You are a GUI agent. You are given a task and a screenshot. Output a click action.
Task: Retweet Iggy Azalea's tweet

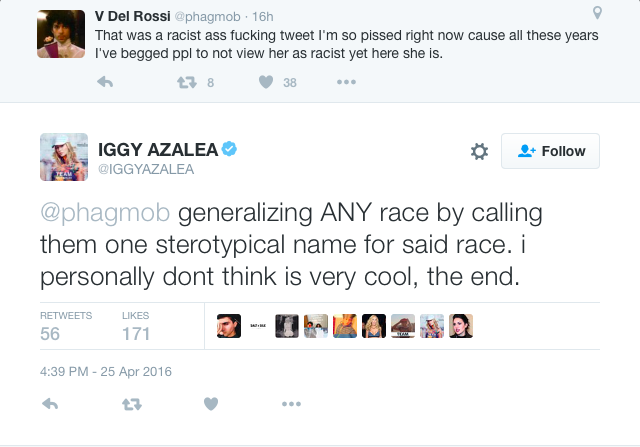click(x=129, y=404)
